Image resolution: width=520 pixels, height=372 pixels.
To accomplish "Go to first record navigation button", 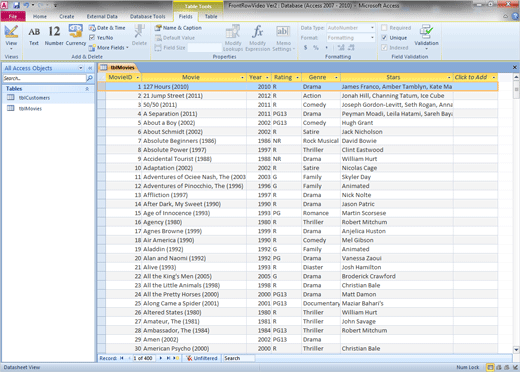I will pos(122,358).
